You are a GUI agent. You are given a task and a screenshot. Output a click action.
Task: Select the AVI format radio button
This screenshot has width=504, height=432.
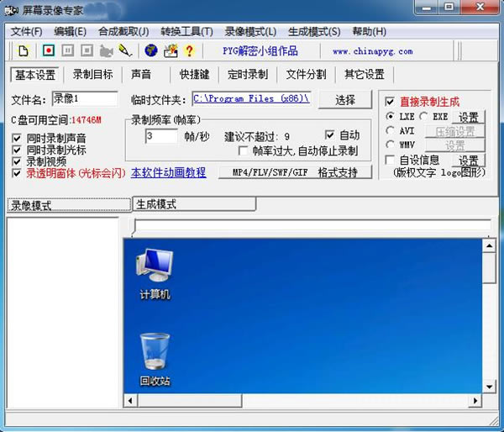coord(390,131)
